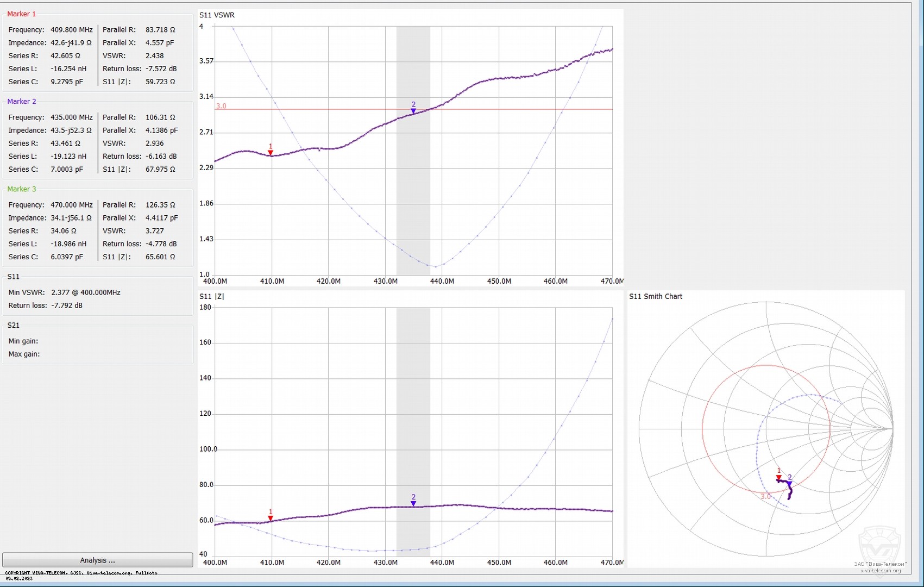The image size is (924, 587).
Task: Click Marker 1 frequency value 409.800 MHz
Action: (72, 30)
